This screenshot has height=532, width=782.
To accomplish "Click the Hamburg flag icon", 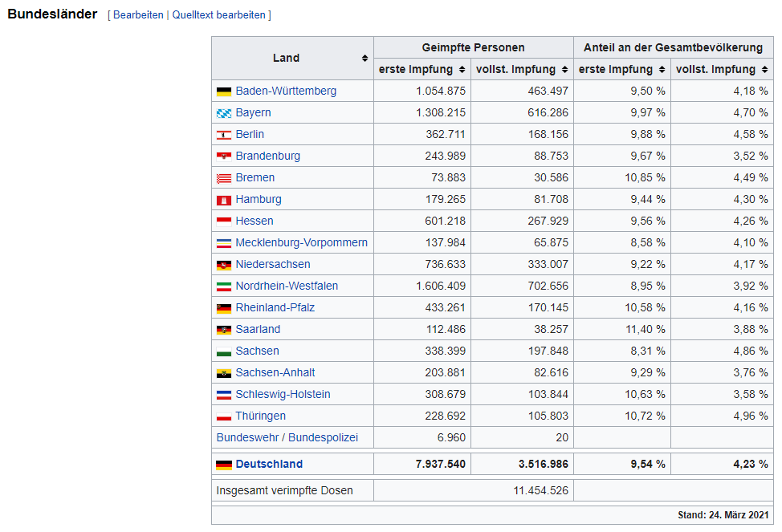I will pos(223,200).
